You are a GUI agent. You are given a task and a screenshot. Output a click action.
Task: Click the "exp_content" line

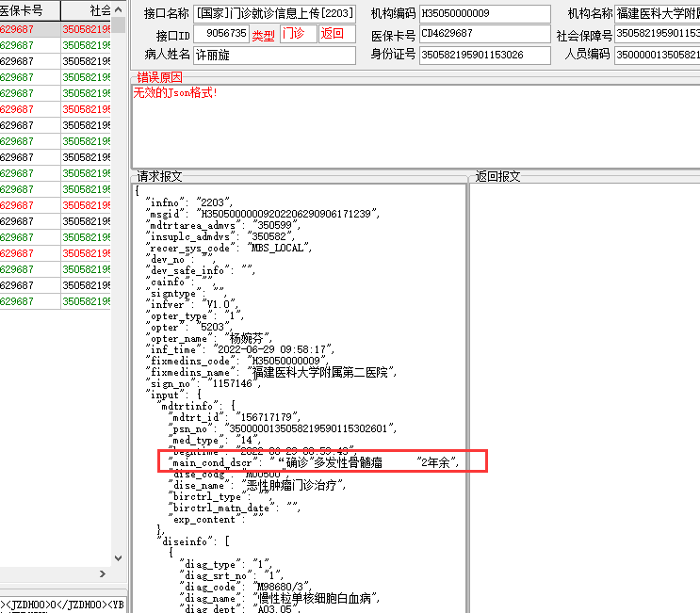click(x=216, y=520)
